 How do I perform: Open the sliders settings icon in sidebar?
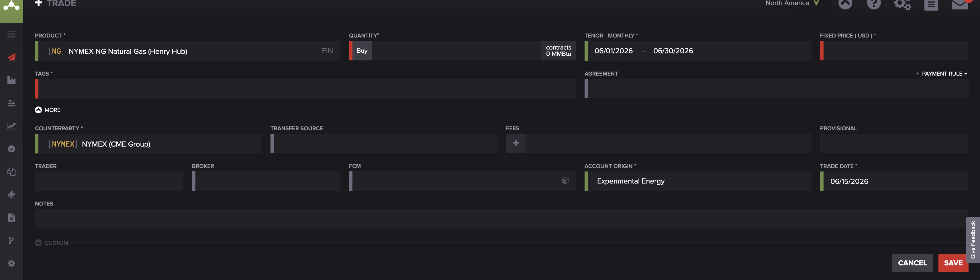click(11, 103)
